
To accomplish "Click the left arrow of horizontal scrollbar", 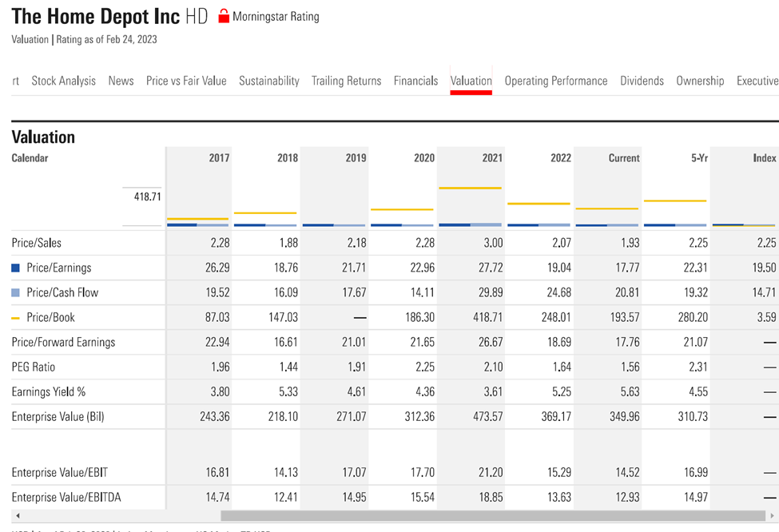I will click(x=18, y=515).
